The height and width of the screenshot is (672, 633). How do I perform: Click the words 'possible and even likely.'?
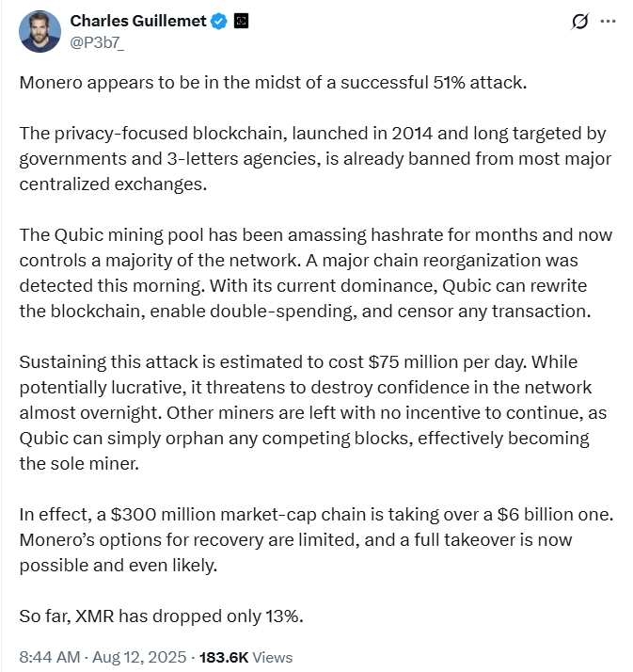119,566
